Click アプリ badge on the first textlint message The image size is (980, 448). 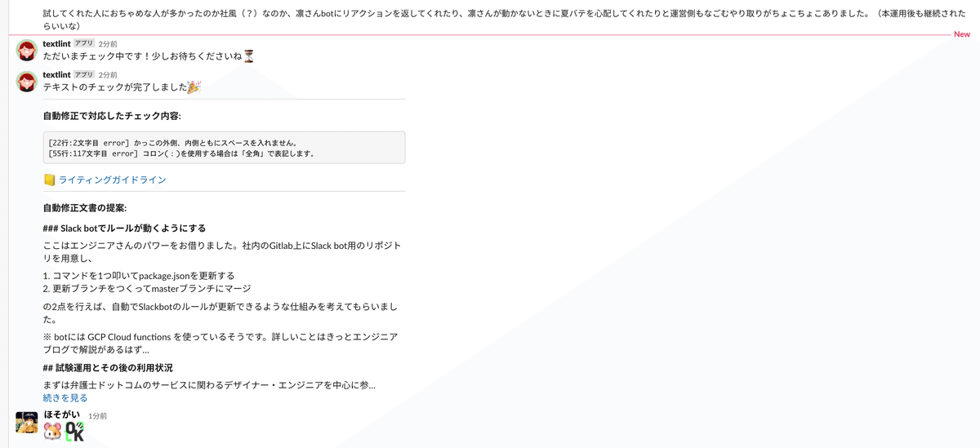[84, 43]
